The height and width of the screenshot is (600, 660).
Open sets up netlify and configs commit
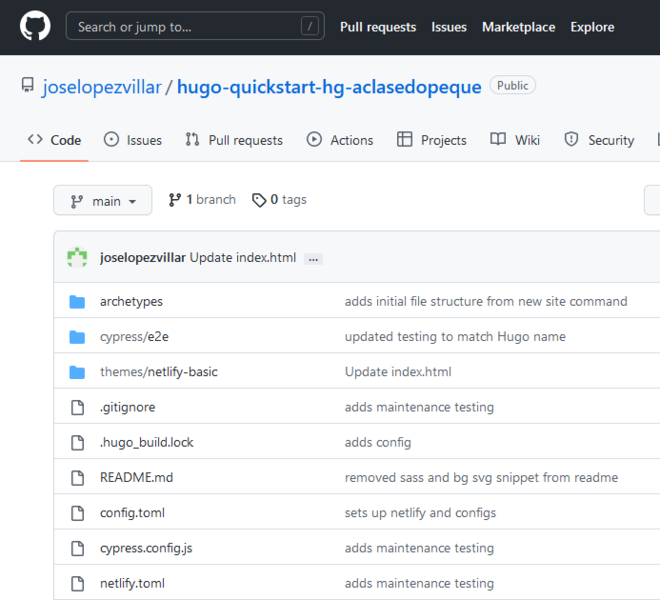(420, 513)
